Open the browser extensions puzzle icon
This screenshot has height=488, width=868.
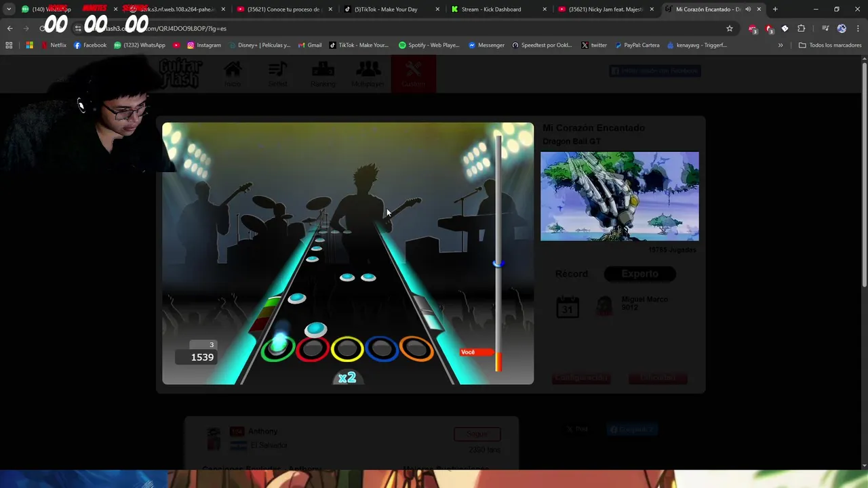coord(801,28)
